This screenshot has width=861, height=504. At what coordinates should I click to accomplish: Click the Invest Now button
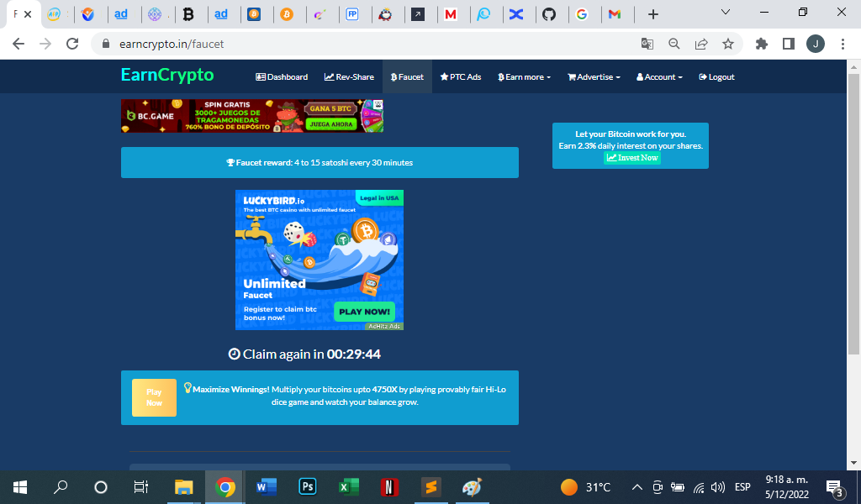tap(632, 158)
